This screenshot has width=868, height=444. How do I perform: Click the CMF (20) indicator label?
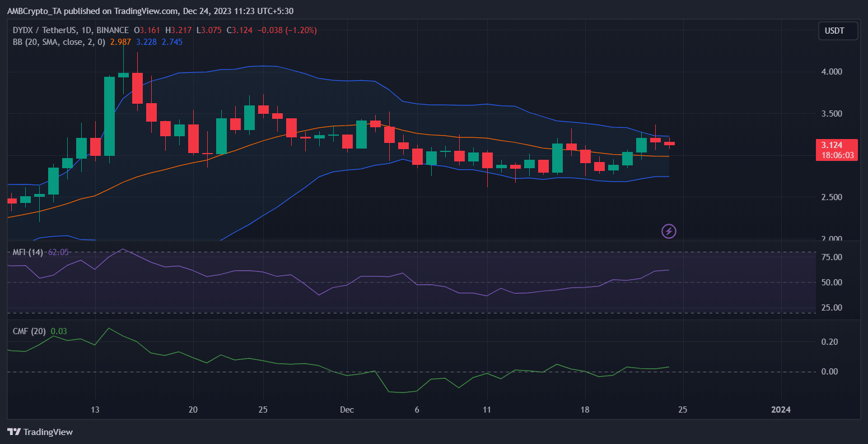click(29, 331)
